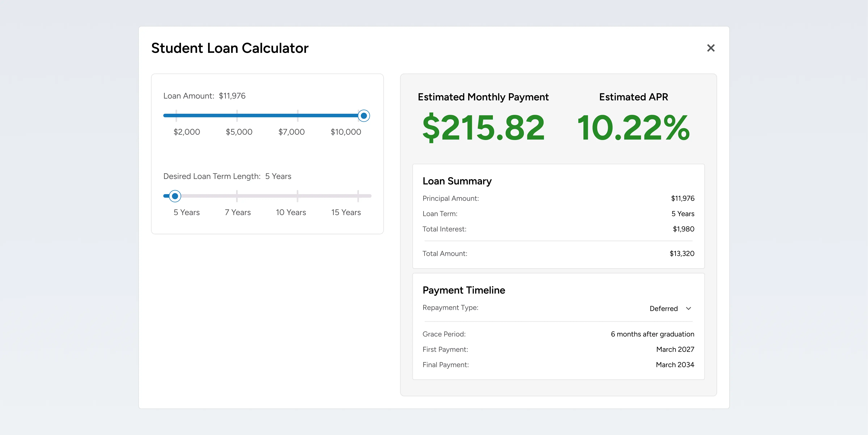Click the Final Payment March 2034 value

coord(675,365)
